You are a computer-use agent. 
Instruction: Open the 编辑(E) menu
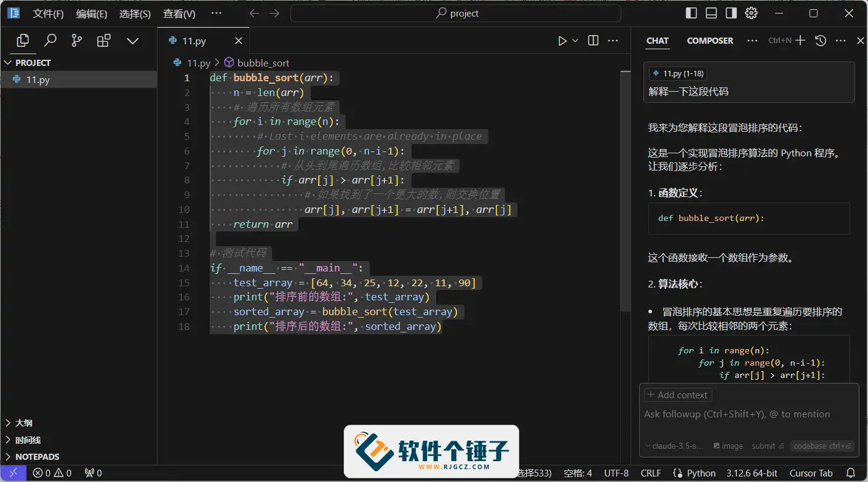(x=92, y=14)
